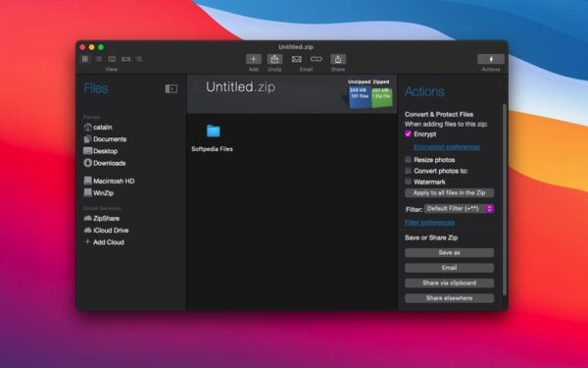Select the iCloud Drive label

pyautogui.click(x=111, y=231)
